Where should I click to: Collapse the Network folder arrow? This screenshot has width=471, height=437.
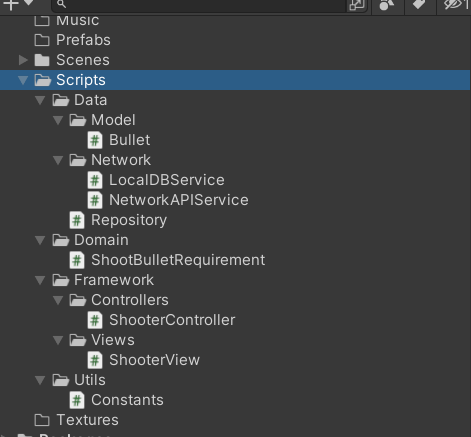(58, 160)
